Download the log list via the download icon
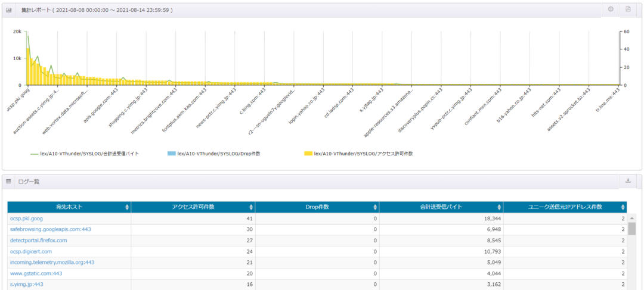 [628, 180]
